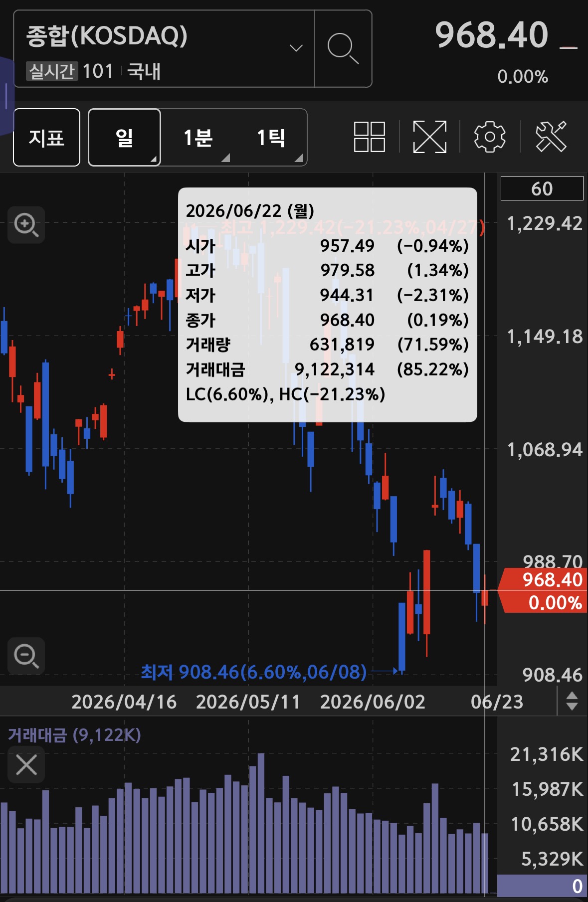Click the 1,229.42 price axis label
588x902 pixels.
click(x=545, y=223)
